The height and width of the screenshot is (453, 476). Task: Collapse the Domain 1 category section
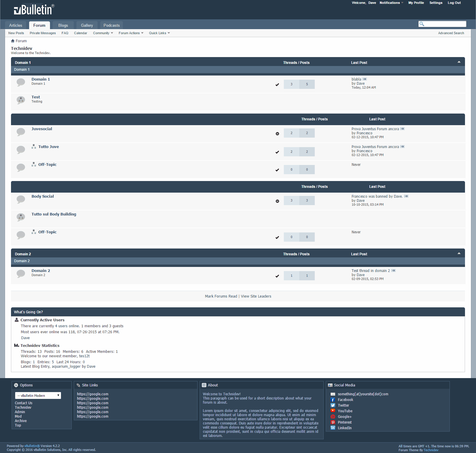pos(459,62)
